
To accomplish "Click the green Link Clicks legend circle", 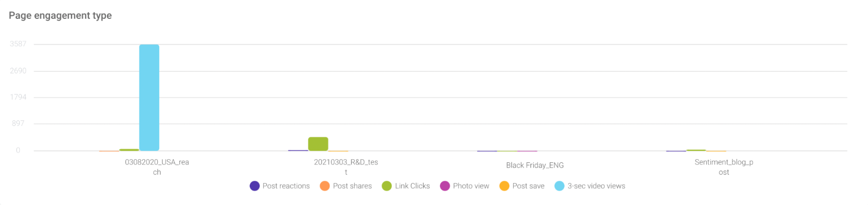I will 386,186.
